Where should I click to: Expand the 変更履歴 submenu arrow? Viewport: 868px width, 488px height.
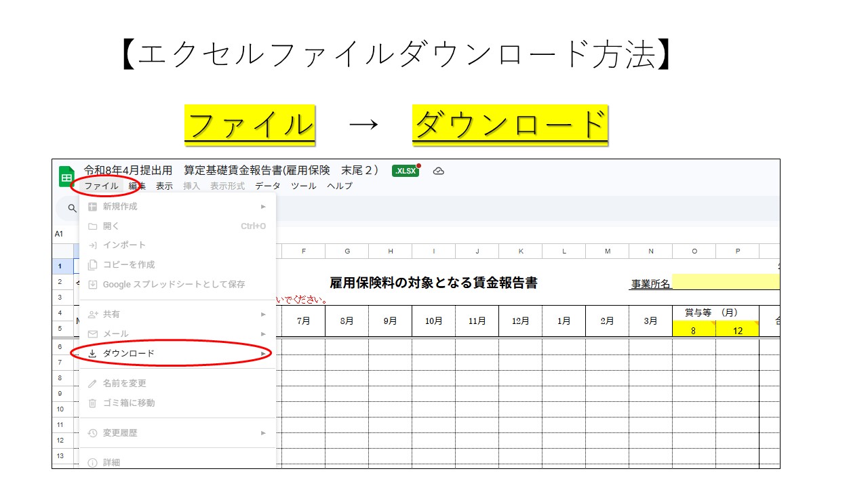pos(263,433)
